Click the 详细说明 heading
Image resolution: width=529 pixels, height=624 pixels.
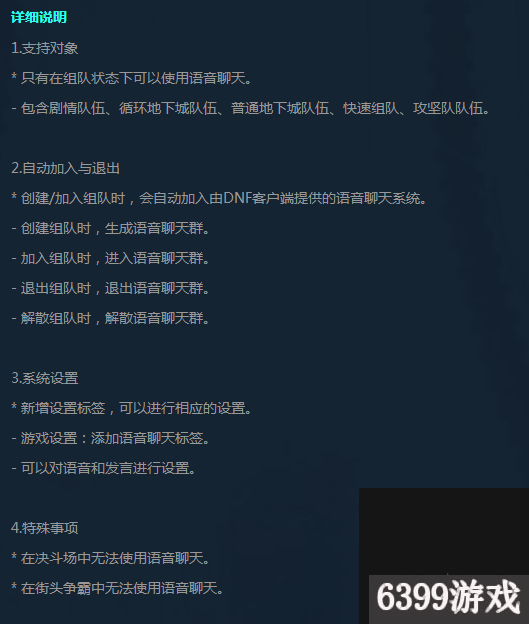(x=39, y=18)
